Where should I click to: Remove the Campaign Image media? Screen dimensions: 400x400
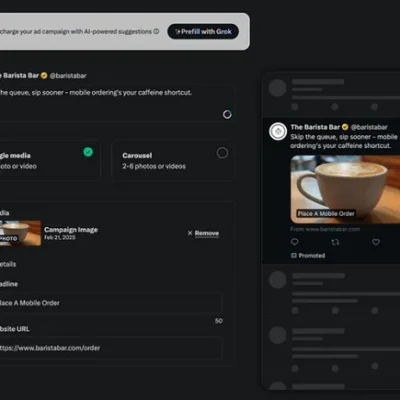(x=207, y=233)
